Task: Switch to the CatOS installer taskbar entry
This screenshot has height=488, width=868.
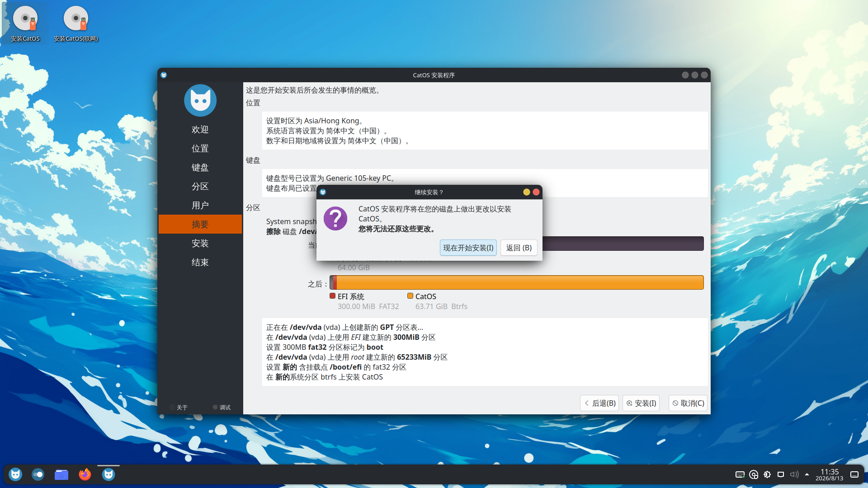Action: click(108, 474)
